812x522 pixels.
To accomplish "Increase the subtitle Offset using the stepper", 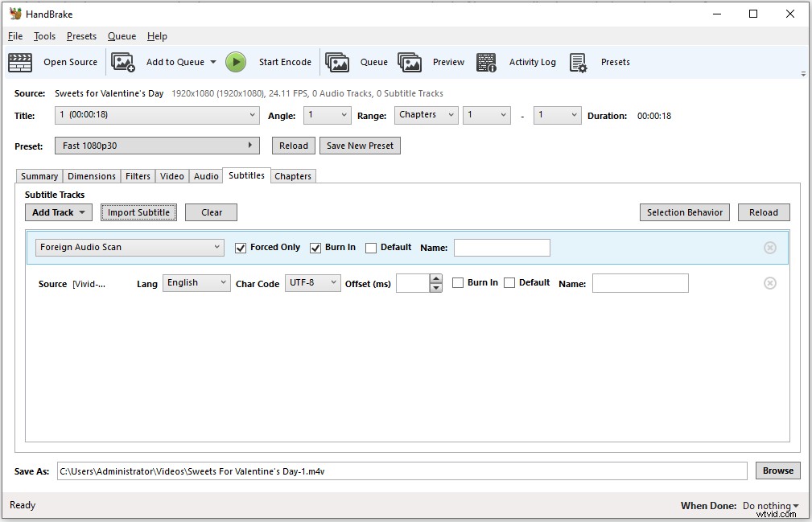I will pyautogui.click(x=435, y=279).
